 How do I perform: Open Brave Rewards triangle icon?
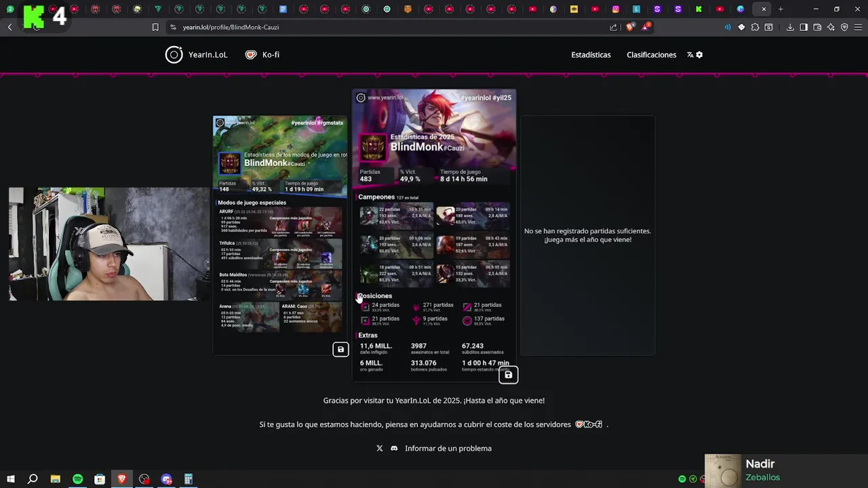coord(646,27)
